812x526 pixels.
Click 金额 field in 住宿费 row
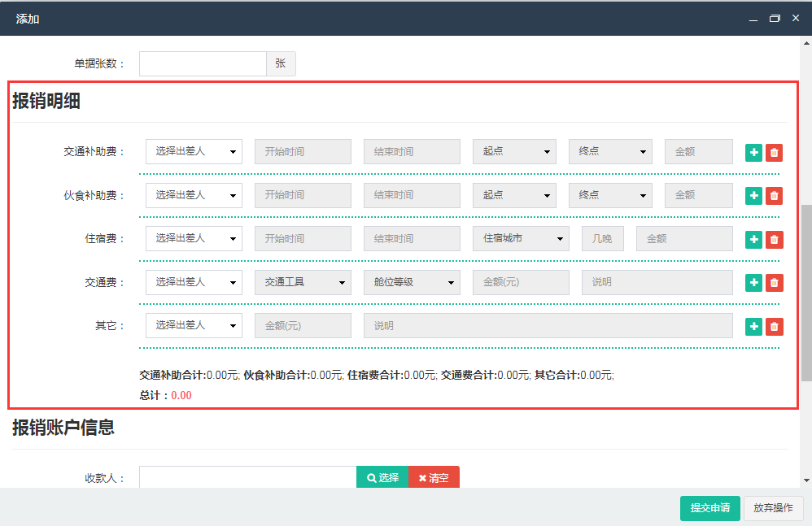pyautogui.click(x=684, y=238)
